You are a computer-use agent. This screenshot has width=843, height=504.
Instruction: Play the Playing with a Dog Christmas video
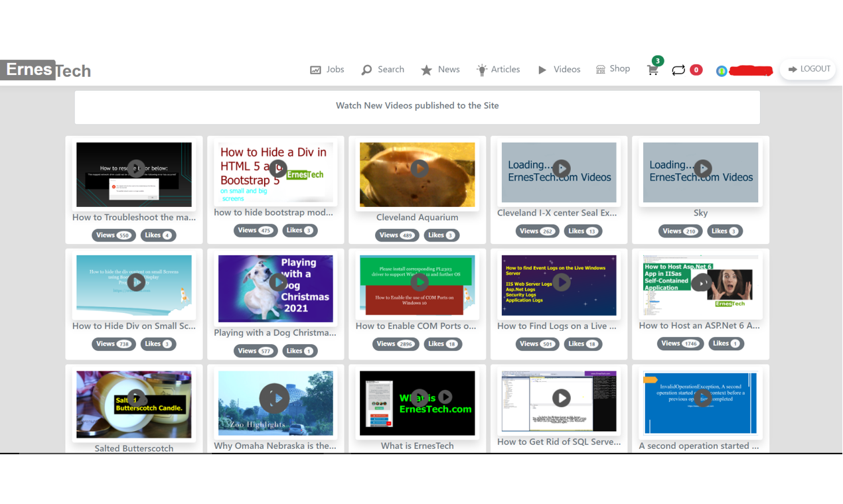click(277, 282)
